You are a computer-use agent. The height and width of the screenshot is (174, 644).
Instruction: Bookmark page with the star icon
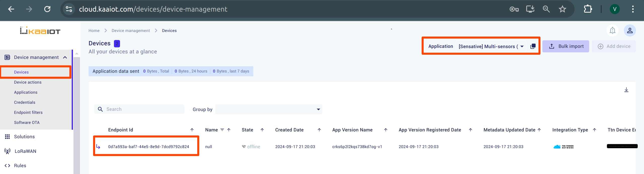pyautogui.click(x=562, y=9)
